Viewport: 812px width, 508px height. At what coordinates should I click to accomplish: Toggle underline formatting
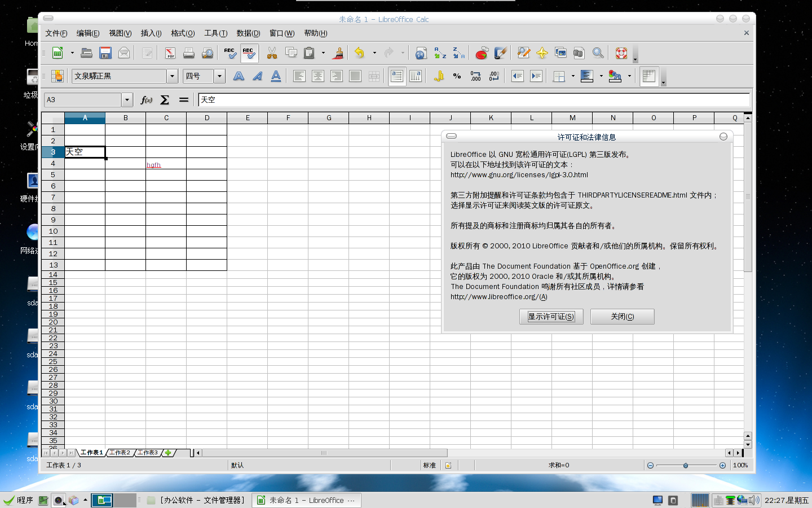click(276, 76)
